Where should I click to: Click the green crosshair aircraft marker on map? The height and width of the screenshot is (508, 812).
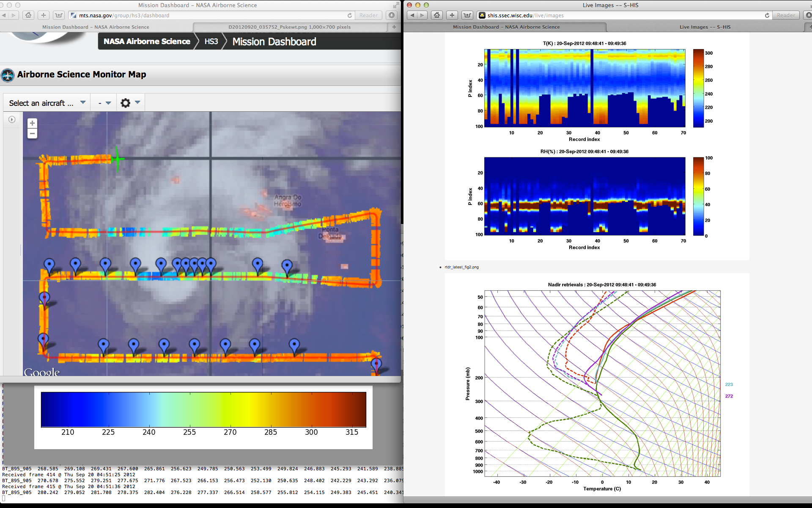[117, 159]
